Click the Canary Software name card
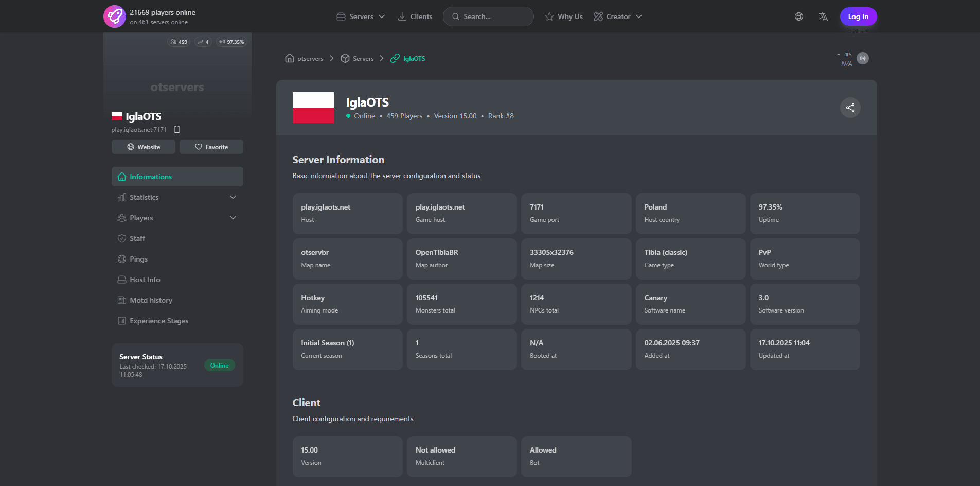 point(690,304)
